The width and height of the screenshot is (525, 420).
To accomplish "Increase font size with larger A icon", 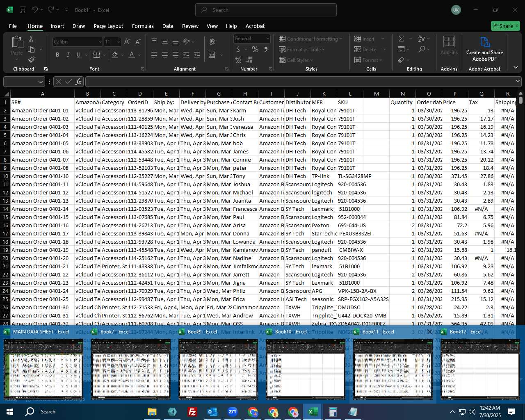I will [127, 42].
